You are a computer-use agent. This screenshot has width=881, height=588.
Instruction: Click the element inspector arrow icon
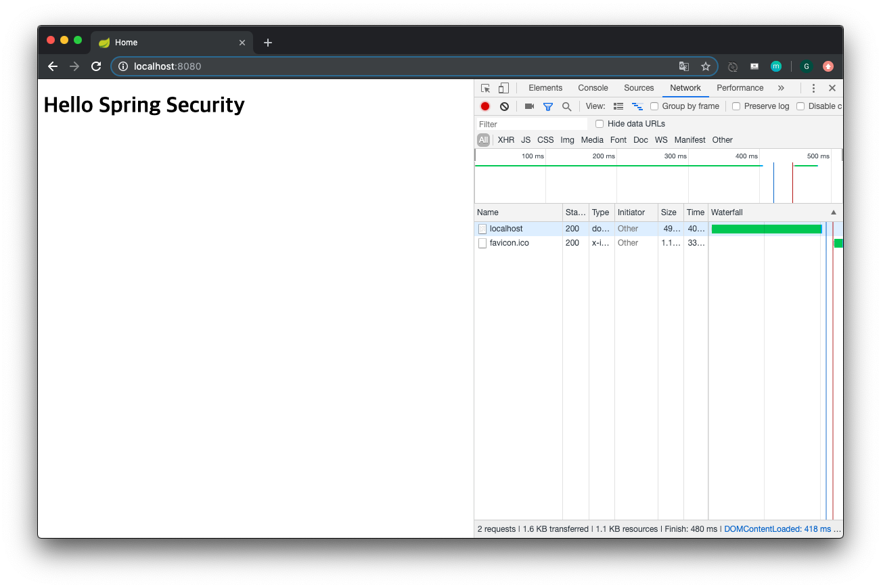tap(485, 88)
